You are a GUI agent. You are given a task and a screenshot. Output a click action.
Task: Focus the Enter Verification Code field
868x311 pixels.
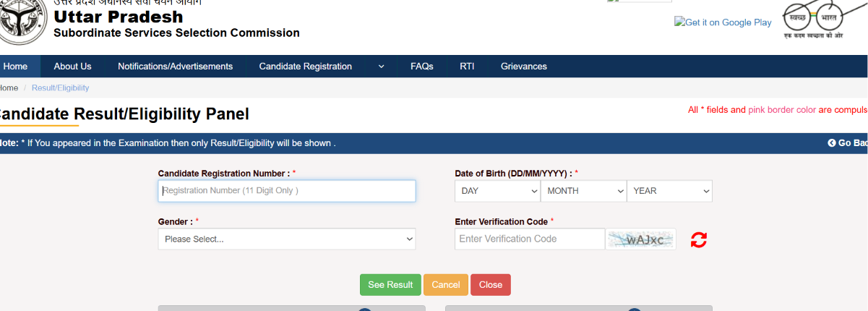pyautogui.click(x=530, y=239)
